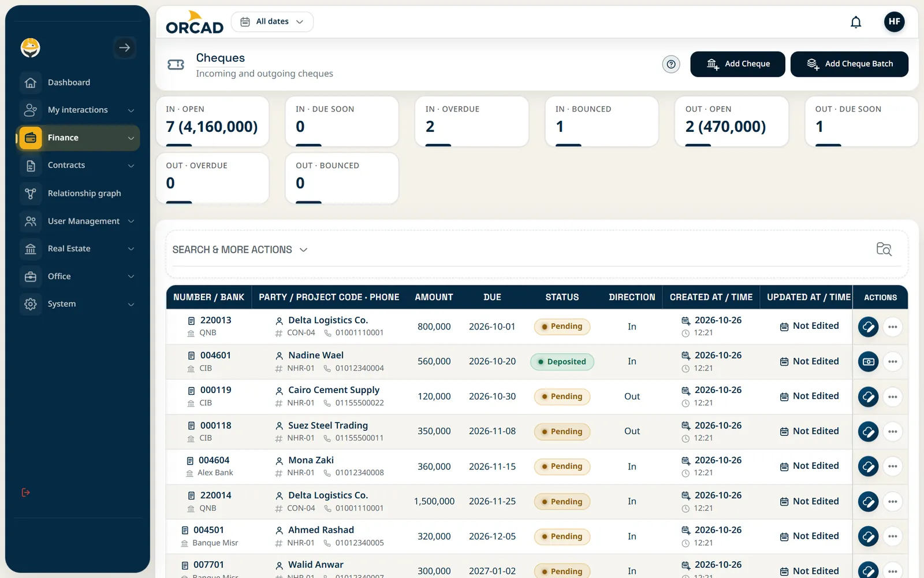This screenshot has width=924, height=578.
Task: Click the sidebar profile avatar icon
Action: click(31, 47)
